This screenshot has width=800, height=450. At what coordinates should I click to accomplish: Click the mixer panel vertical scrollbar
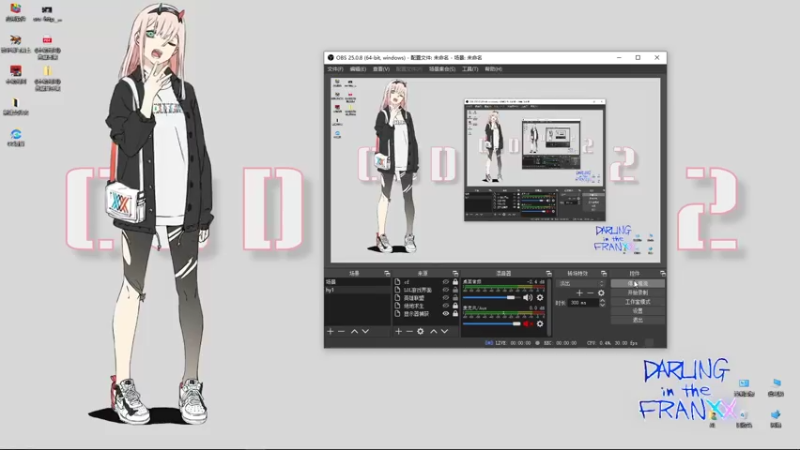[549, 306]
